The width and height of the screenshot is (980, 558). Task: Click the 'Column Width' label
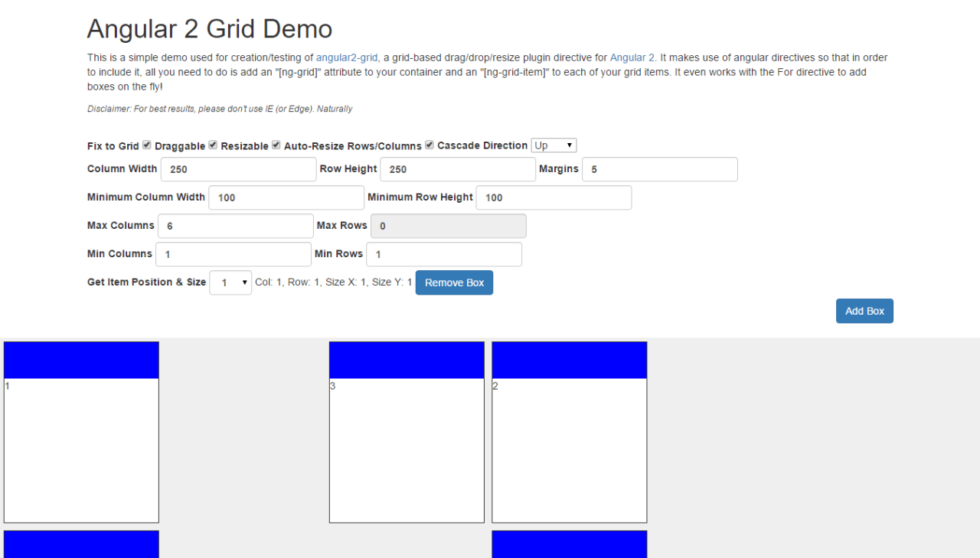click(x=122, y=169)
